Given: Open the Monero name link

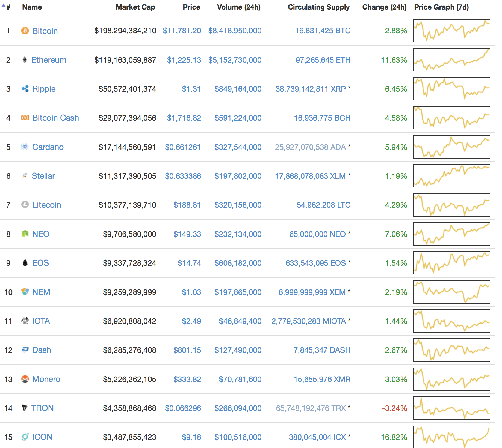Looking at the screenshot, I should click(46, 379).
